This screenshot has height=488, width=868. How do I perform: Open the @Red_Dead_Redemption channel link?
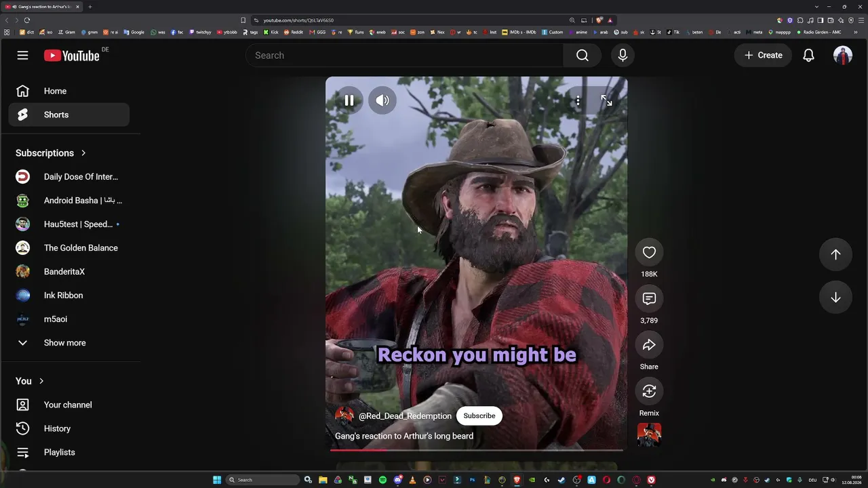405,416
